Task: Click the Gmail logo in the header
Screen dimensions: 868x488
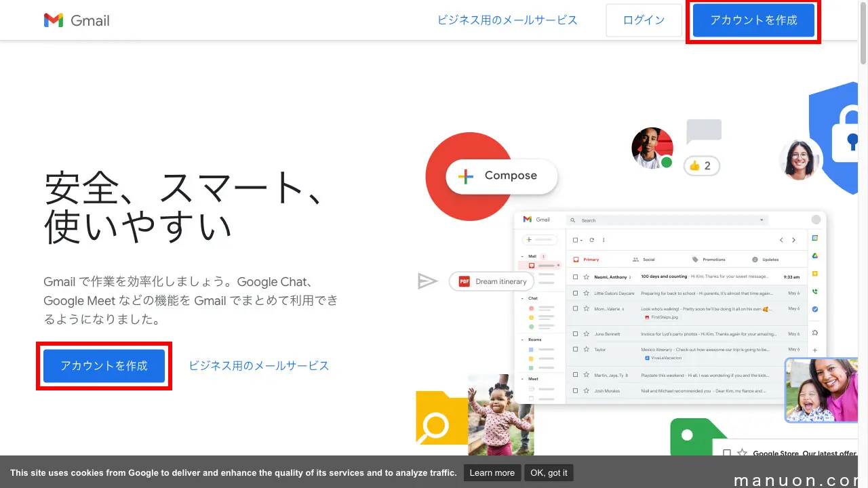Action: [77, 20]
